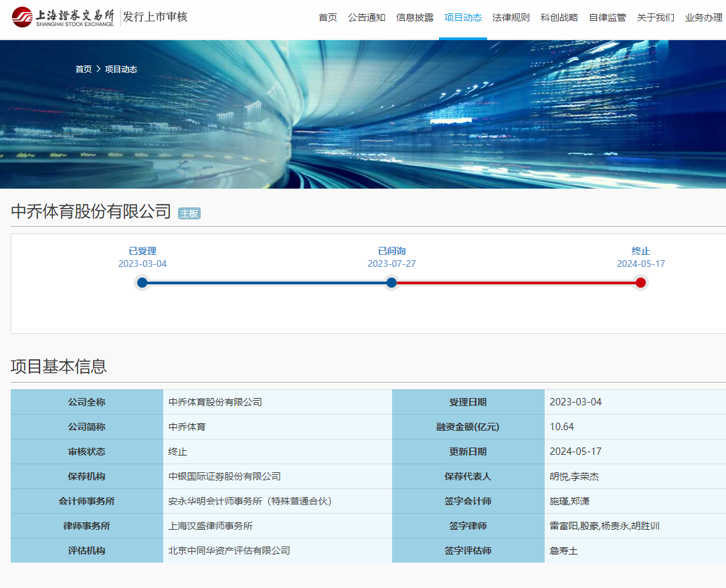Open the 业务办理 navigation item
The image size is (726, 588).
(x=703, y=17)
